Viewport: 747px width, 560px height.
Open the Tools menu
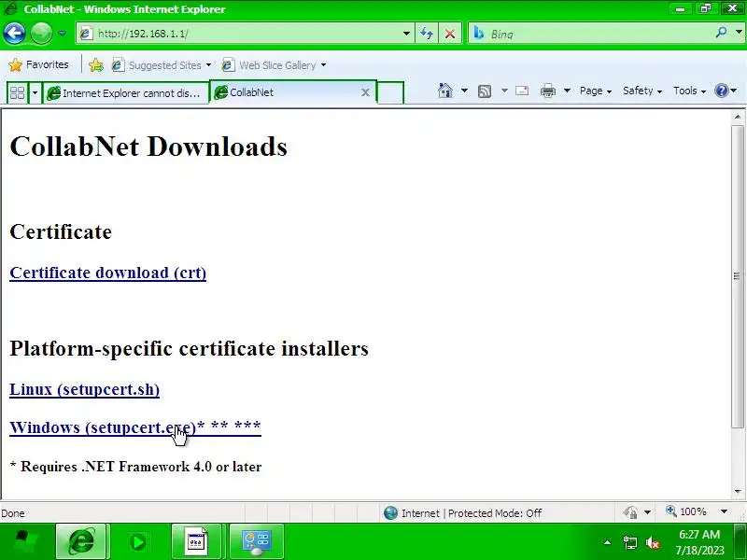click(689, 91)
